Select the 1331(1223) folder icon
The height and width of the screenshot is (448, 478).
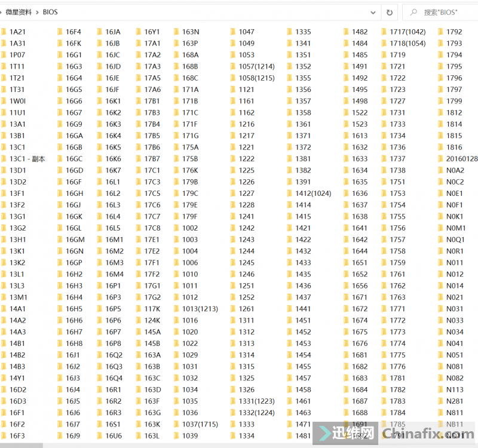[233, 401]
